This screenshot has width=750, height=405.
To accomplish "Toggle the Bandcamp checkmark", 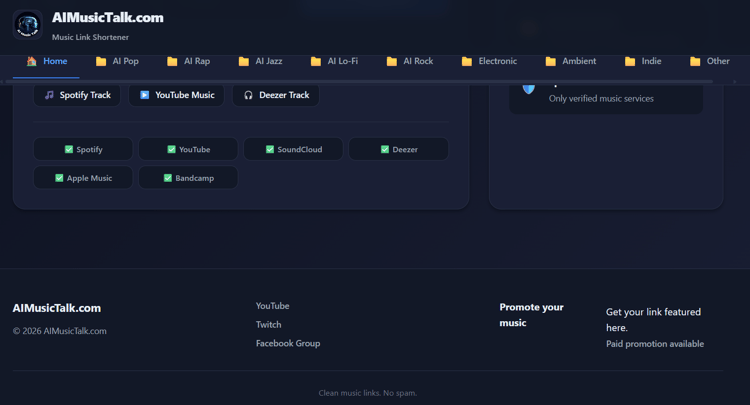I will (x=167, y=178).
